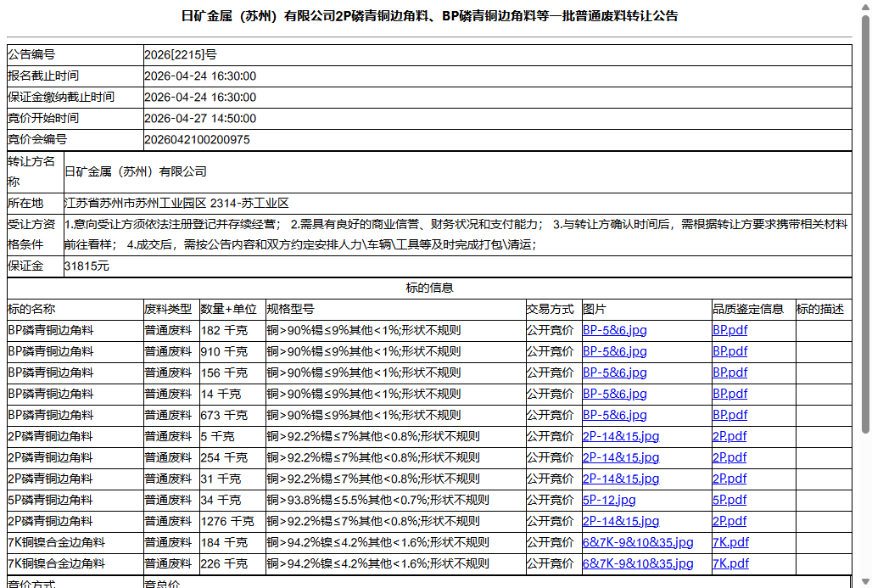
Task: Click the 保证金缴纳截止时间 value 2026-04-24 16:30:00
Action: pos(200,97)
